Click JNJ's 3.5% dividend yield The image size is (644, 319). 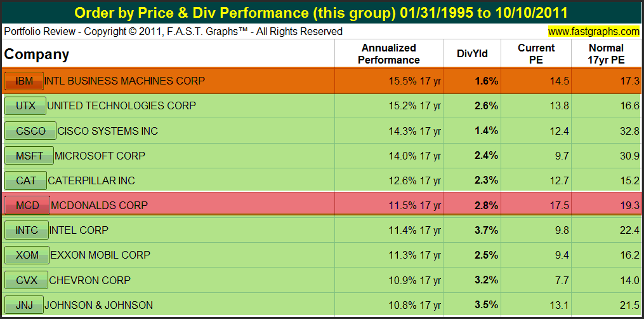[486, 306]
